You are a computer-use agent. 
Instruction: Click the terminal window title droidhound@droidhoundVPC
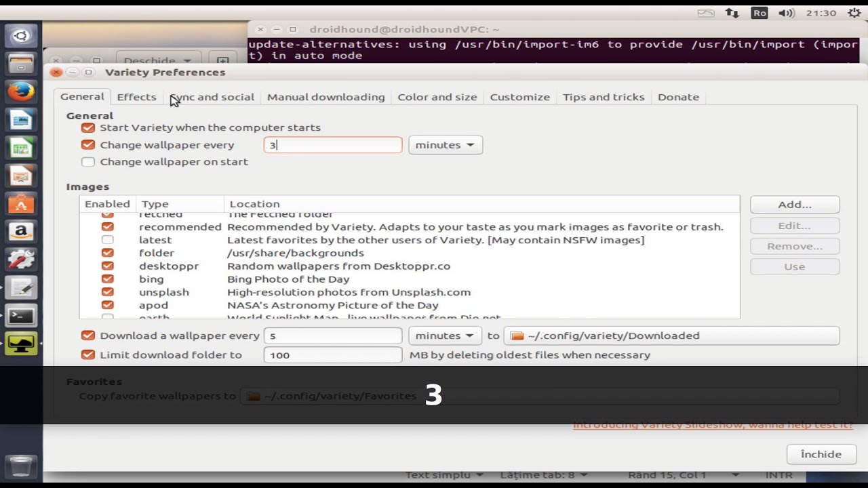click(404, 30)
